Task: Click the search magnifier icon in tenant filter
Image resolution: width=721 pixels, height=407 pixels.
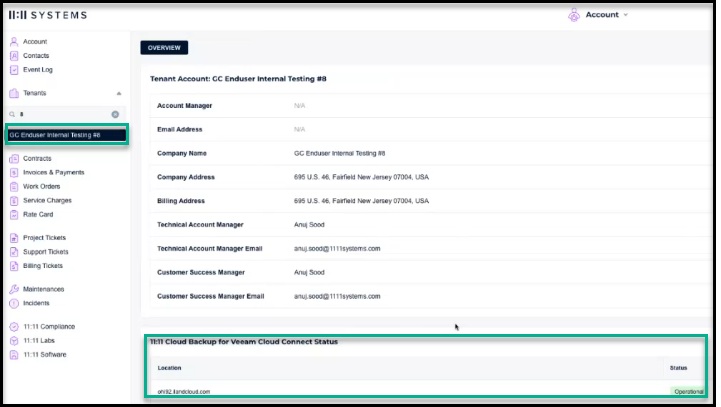Action: (12, 114)
